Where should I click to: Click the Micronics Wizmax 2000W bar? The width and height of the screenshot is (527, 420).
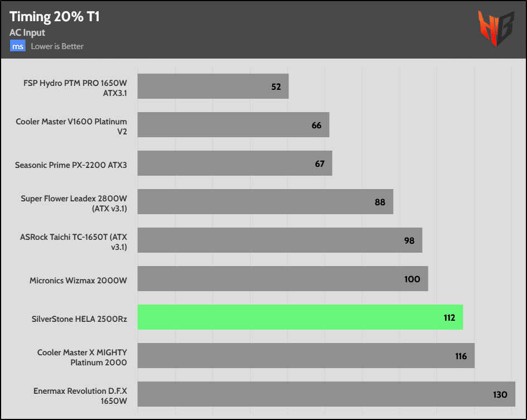(282, 278)
